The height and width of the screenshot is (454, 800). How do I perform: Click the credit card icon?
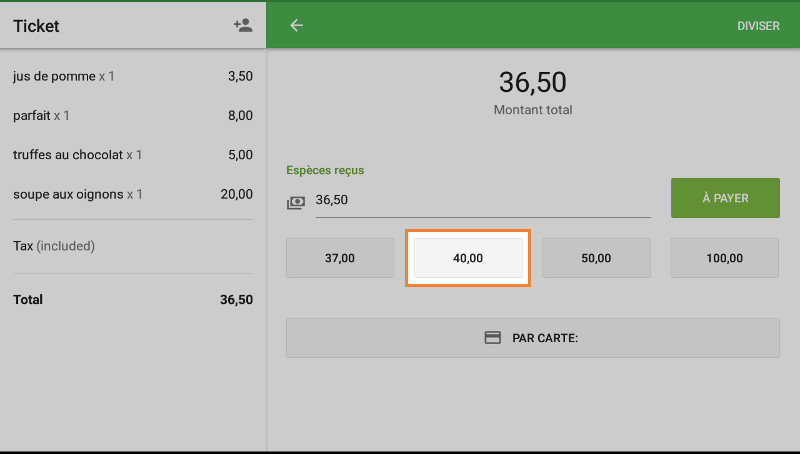(492, 338)
